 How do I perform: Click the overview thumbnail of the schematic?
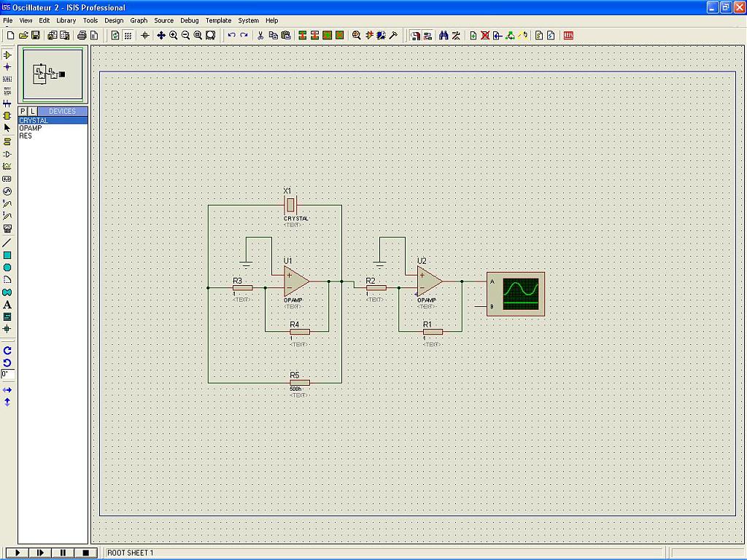coord(53,74)
